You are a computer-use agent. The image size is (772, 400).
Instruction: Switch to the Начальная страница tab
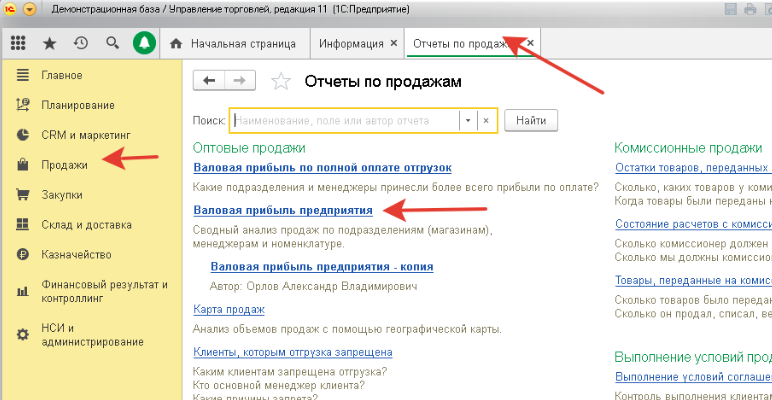(x=237, y=44)
